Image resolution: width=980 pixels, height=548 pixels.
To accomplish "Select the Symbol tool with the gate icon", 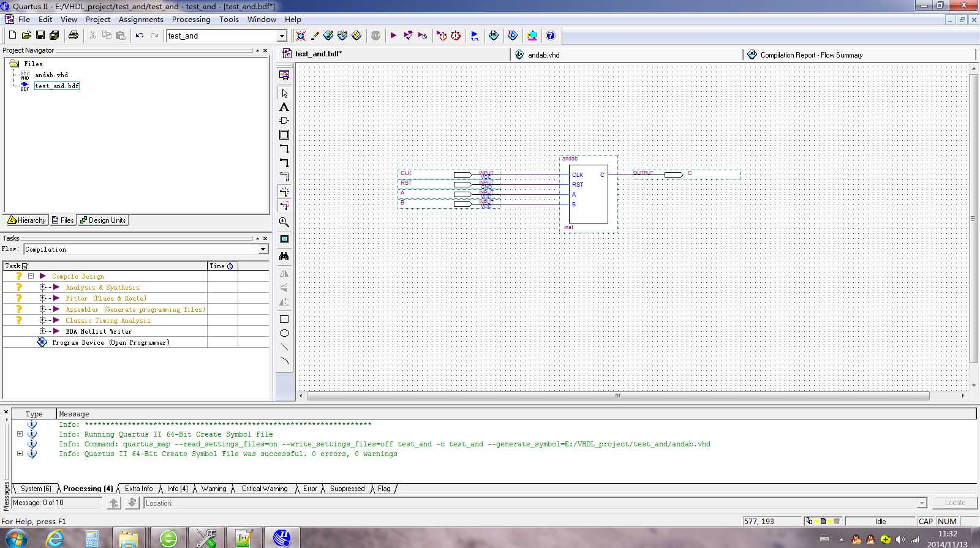I will click(x=284, y=121).
